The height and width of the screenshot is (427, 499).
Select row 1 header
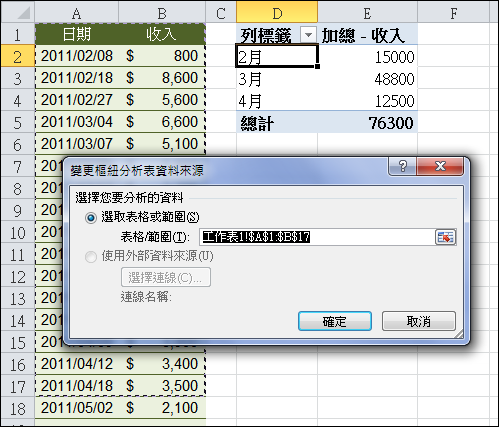click(x=18, y=34)
